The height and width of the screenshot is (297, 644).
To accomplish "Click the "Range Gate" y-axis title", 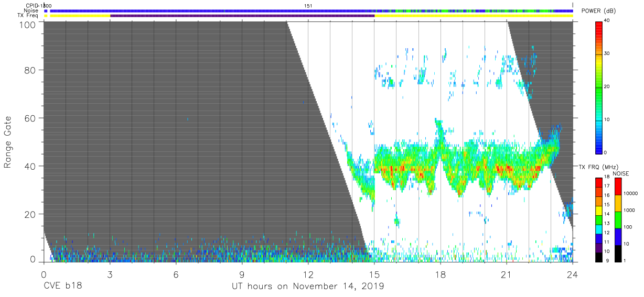I will click(x=8, y=141).
